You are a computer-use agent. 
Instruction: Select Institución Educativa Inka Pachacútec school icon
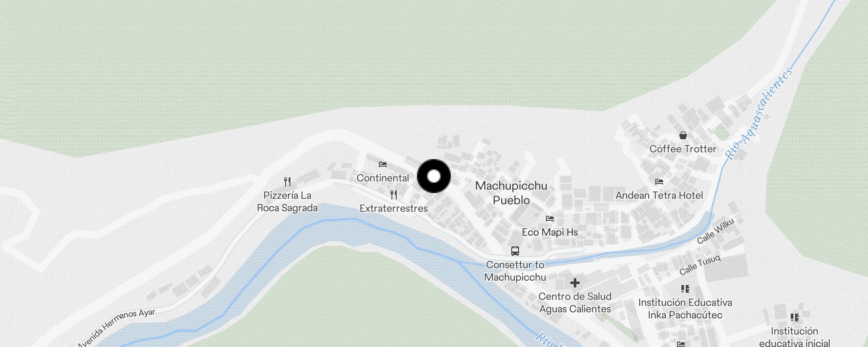point(685,289)
